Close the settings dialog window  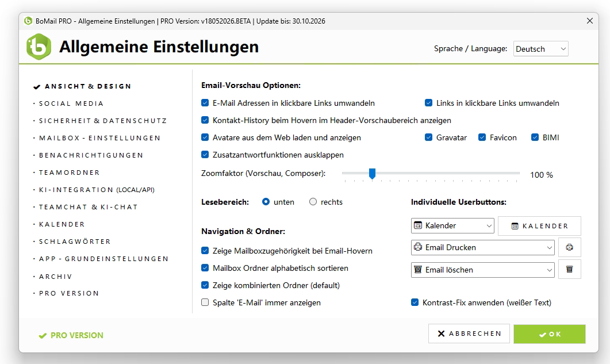click(590, 21)
